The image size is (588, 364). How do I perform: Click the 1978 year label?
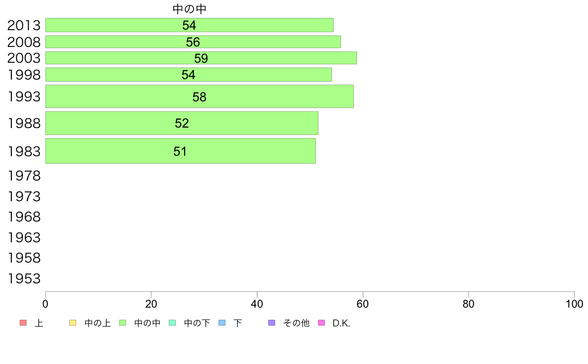[x=24, y=176]
